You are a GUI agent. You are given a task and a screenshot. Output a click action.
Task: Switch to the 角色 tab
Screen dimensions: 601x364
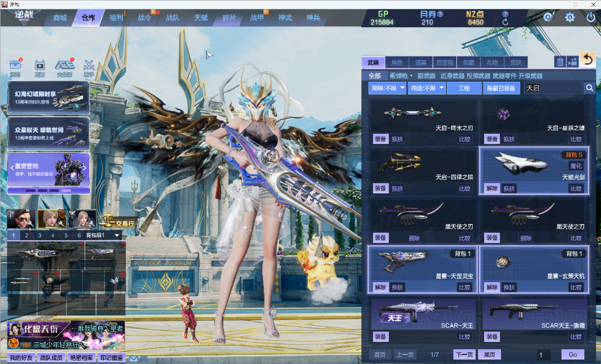click(x=397, y=62)
